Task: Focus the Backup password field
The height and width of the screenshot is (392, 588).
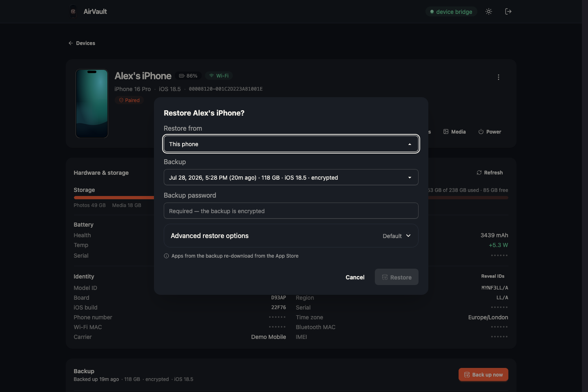Action: (291, 211)
